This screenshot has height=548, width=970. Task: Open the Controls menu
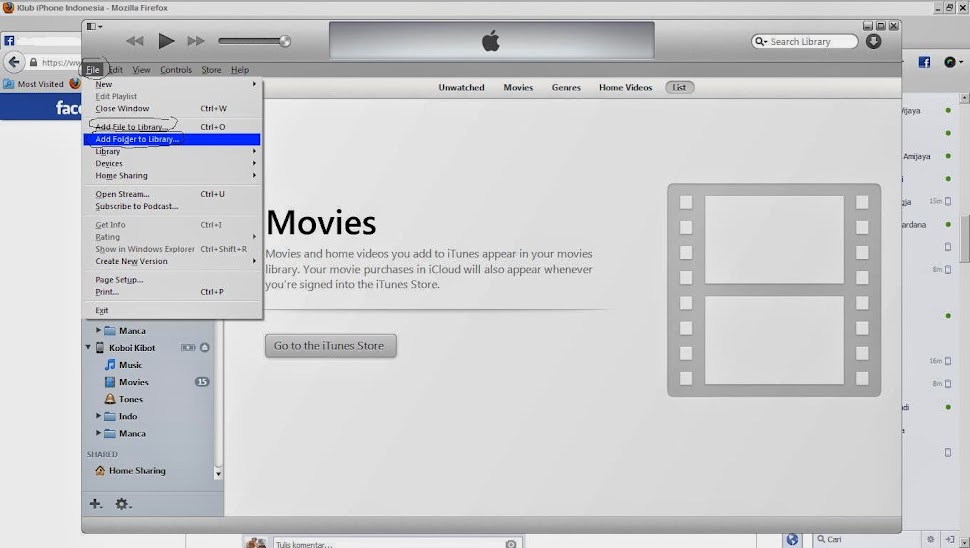(176, 70)
